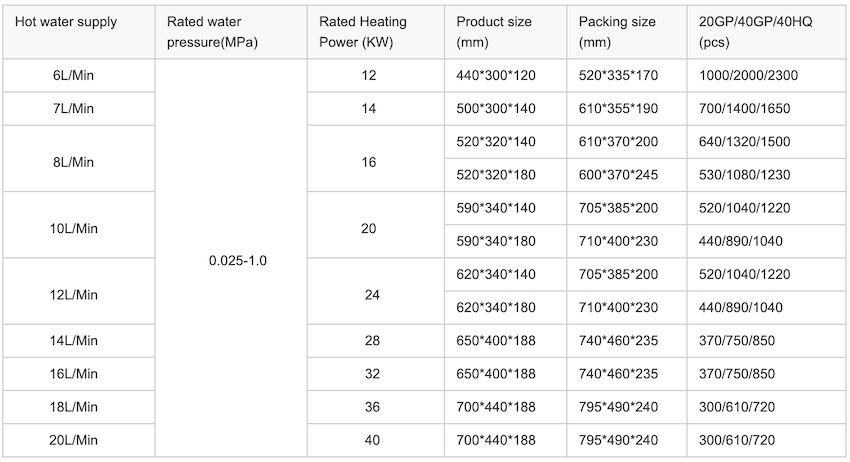Image resolution: width=850 pixels, height=462 pixels.
Task: Select the 0.025-1.0 pressure value cell
Action: [238, 260]
